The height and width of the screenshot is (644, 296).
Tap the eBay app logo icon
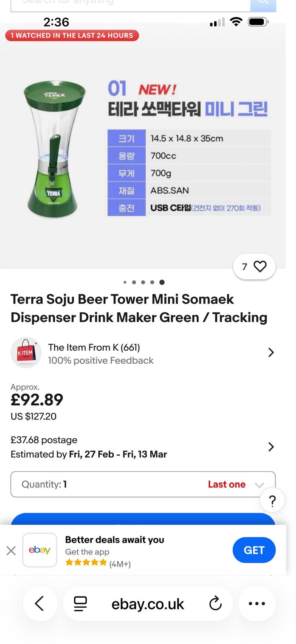click(x=39, y=550)
